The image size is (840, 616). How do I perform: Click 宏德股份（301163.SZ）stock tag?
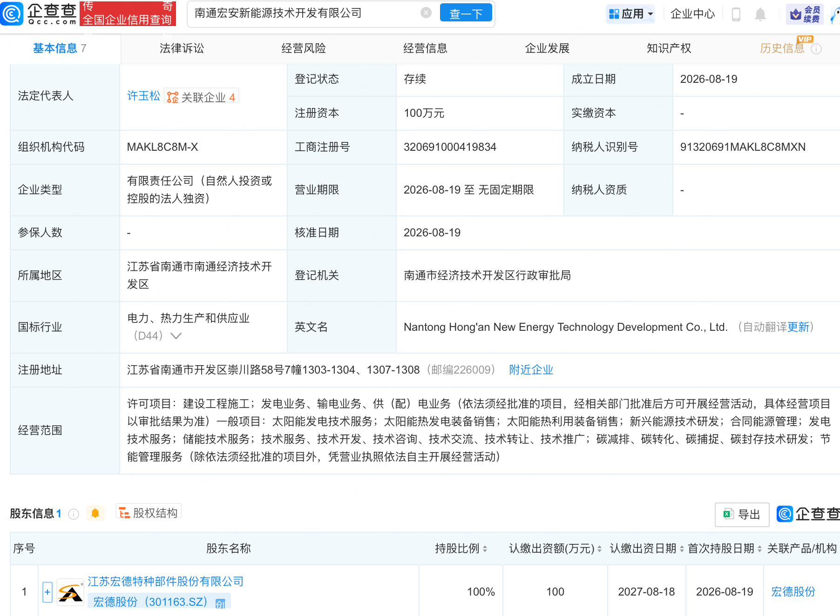(x=159, y=602)
